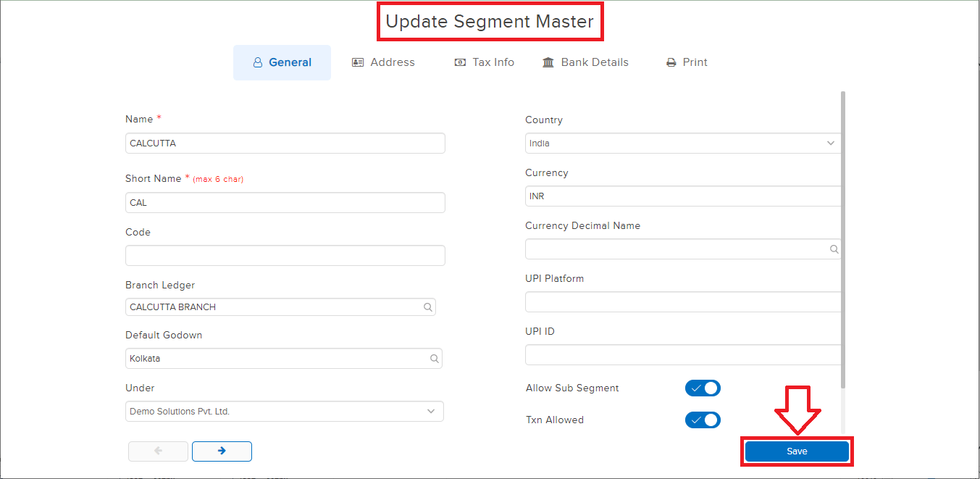The width and height of the screenshot is (980, 479).
Task: Click the empty Code field
Action: (285, 256)
